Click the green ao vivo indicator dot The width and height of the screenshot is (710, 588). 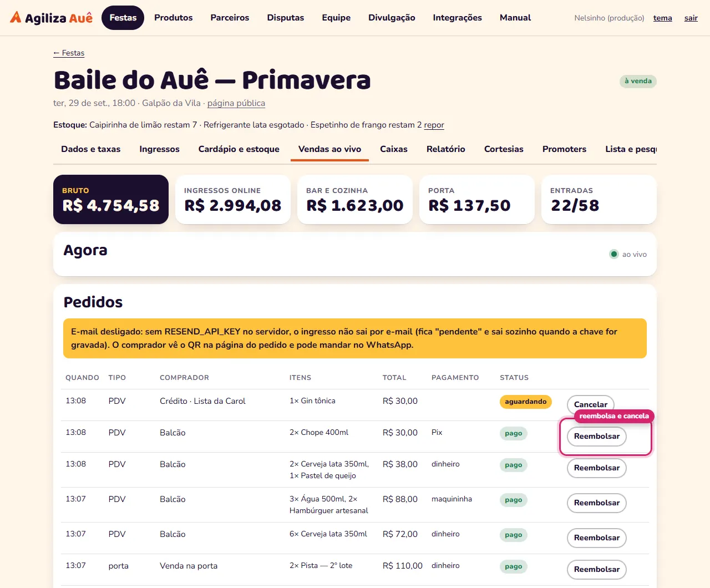(613, 254)
